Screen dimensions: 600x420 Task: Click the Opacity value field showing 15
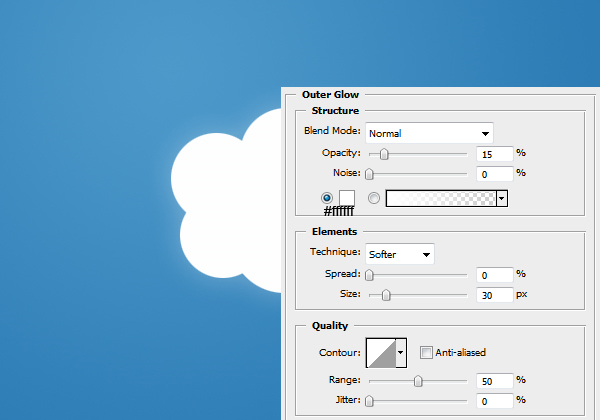pos(494,154)
